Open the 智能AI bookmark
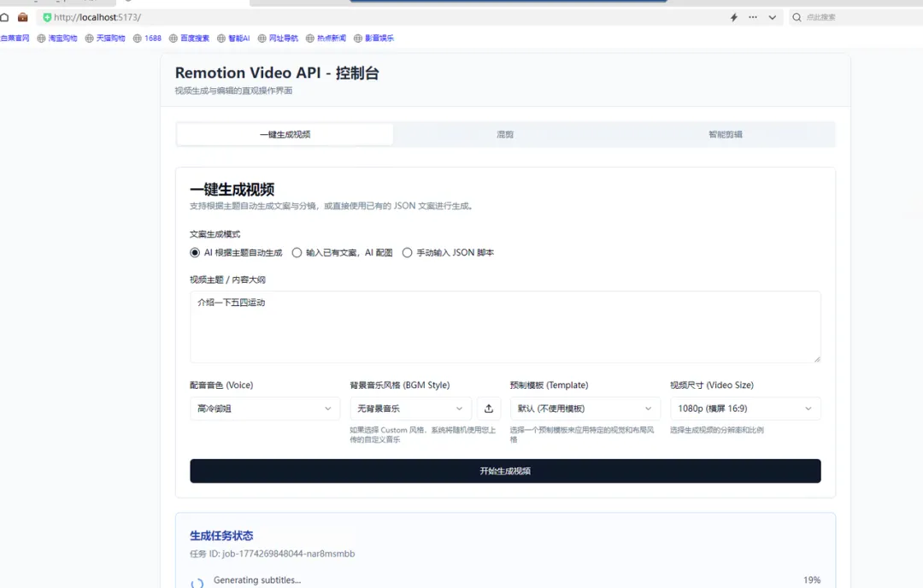 pyautogui.click(x=233, y=38)
